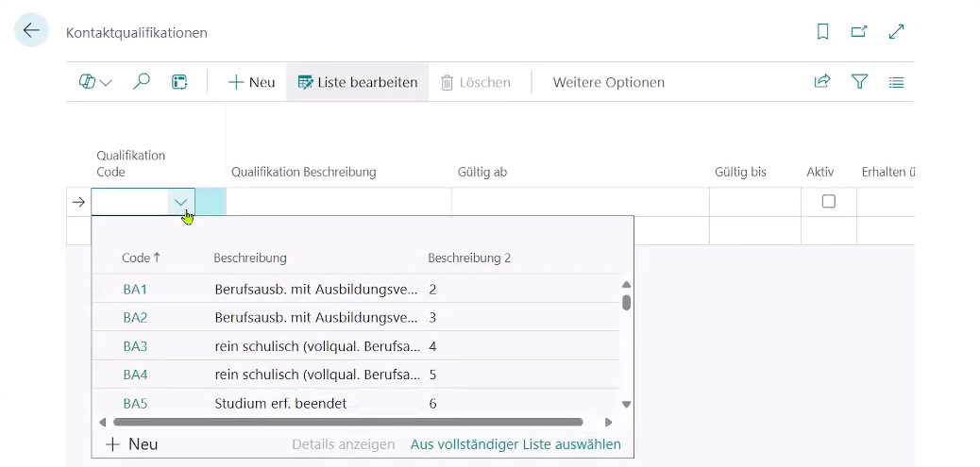Click Beschreibung 2 value 4 in the BA3 row
Image resolution: width=980 pixels, height=467 pixels.
click(x=432, y=346)
